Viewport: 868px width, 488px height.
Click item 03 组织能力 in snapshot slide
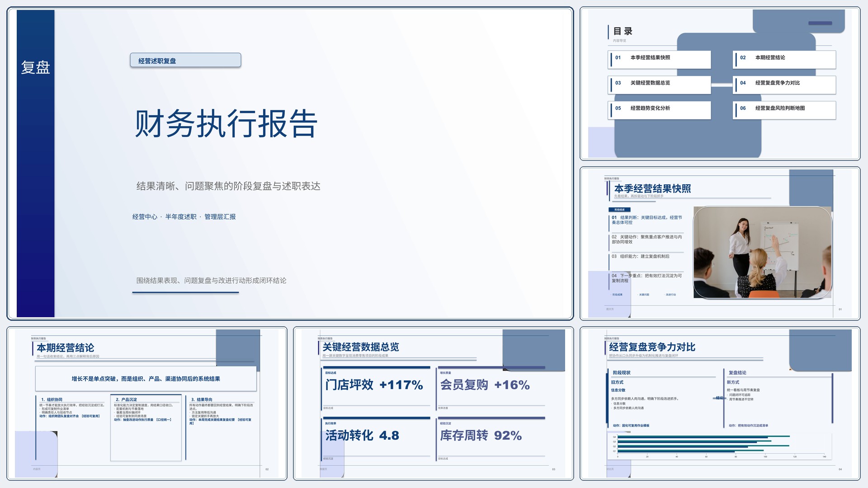641,256
